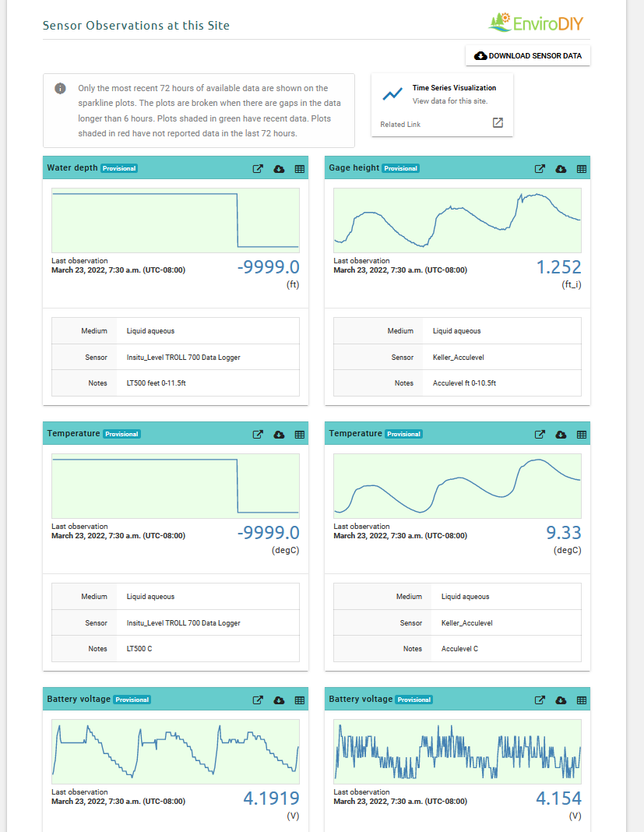Open Water depth card external link icon
Image resolution: width=644 pixels, height=832 pixels.
258,169
